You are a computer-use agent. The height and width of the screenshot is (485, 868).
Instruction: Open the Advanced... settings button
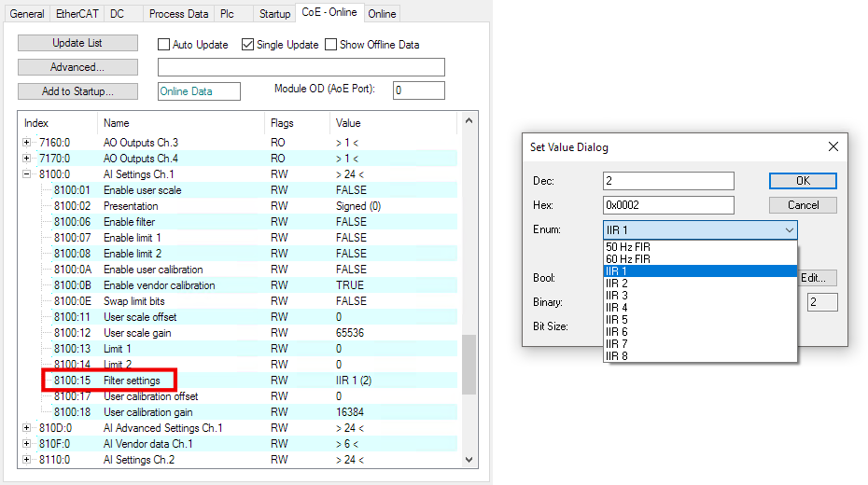click(77, 67)
